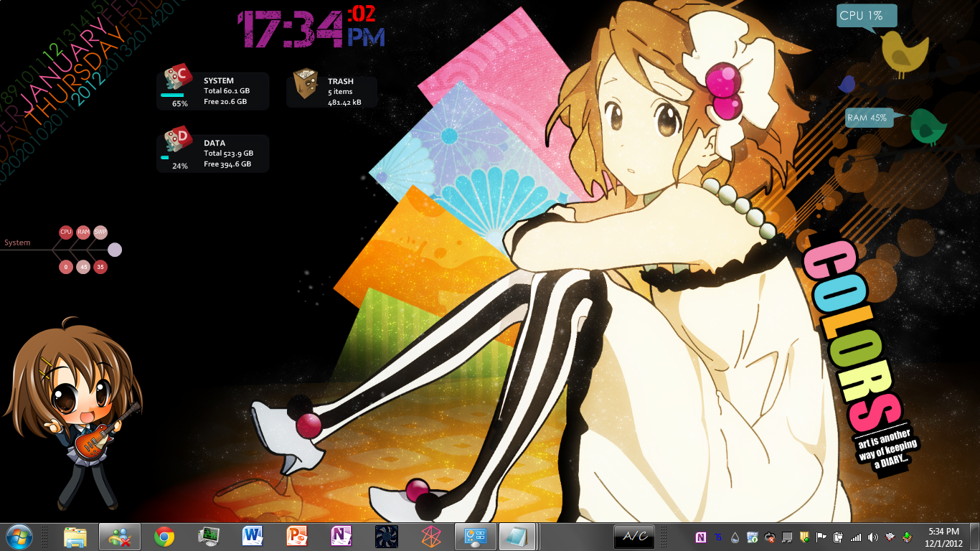Open the security shield tray icon

click(x=804, y=537)
